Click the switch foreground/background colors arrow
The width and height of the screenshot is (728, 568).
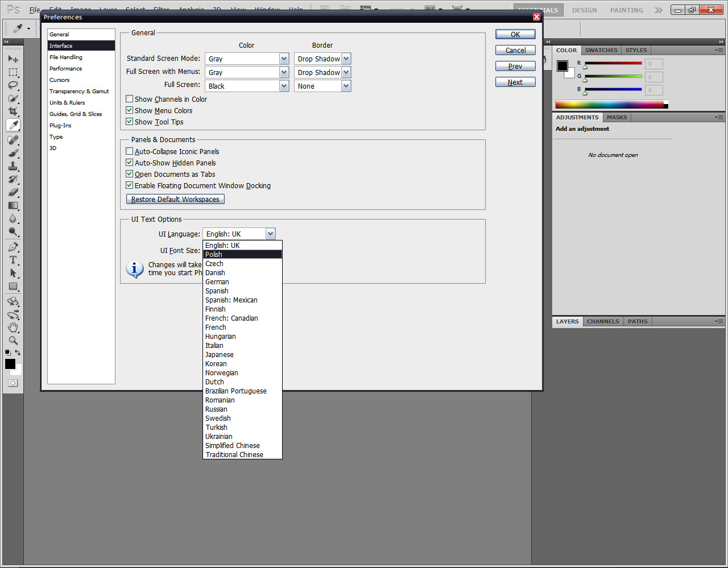[x=18, y=353]
